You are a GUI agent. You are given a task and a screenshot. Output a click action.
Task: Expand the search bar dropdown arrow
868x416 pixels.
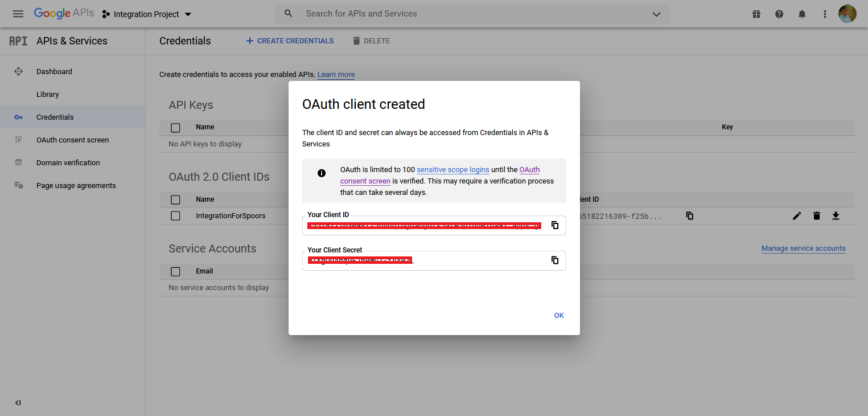point(656,14)
